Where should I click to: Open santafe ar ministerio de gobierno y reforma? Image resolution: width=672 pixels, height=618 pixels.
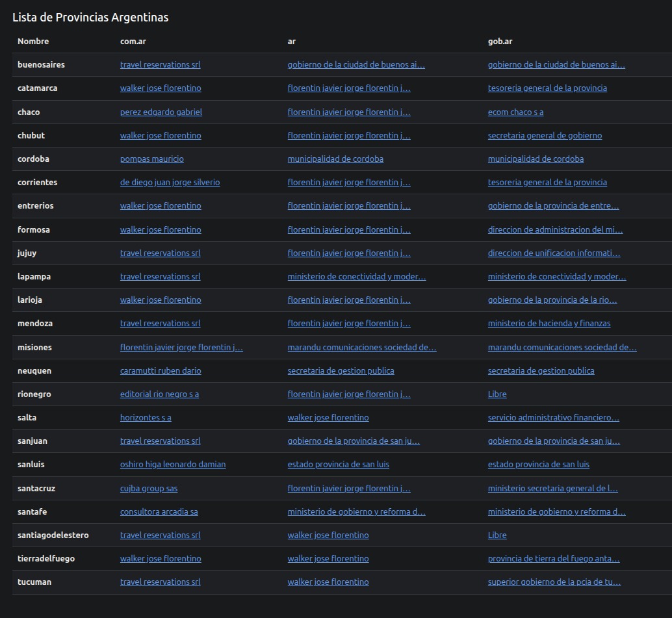point(357,512)
